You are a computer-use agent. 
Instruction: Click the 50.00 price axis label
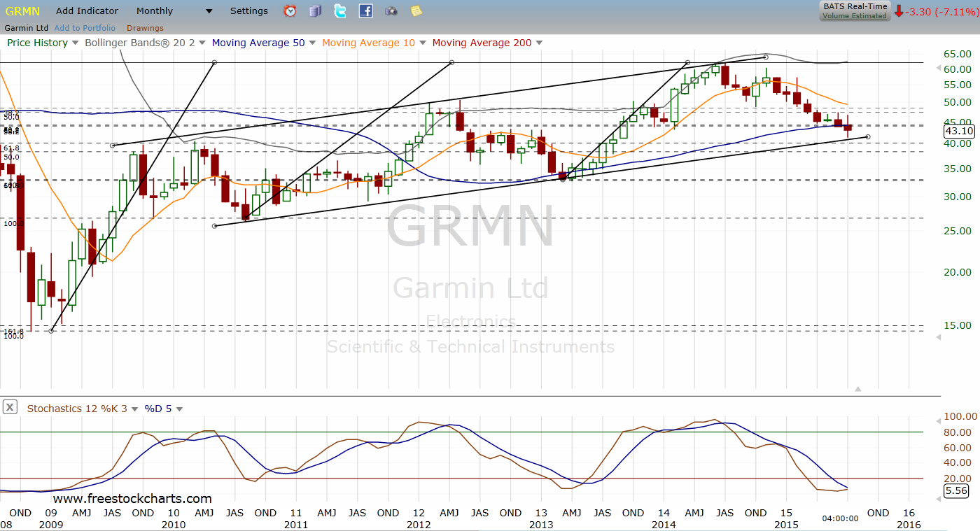[957, 102]
